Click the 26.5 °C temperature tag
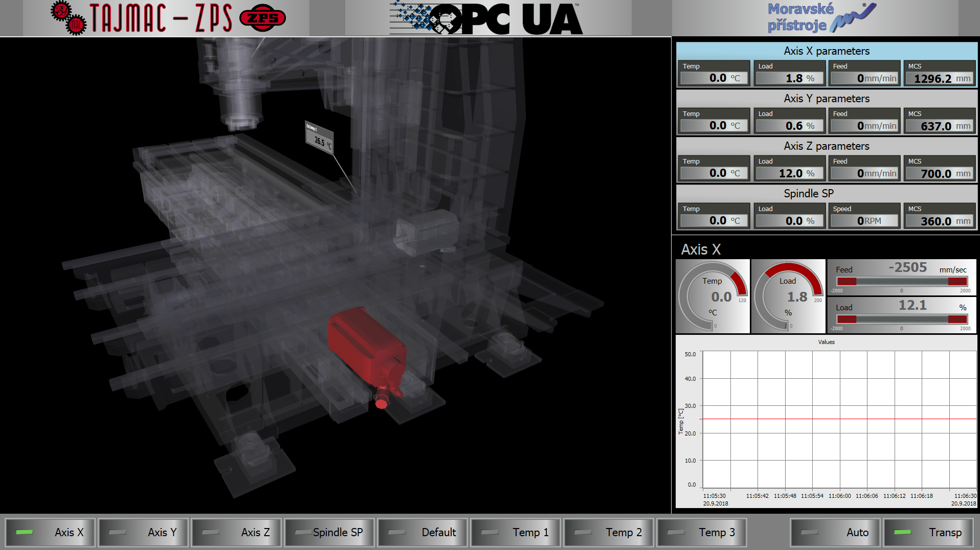The height and width of the screenshot is (550, 980). (319, 137)
